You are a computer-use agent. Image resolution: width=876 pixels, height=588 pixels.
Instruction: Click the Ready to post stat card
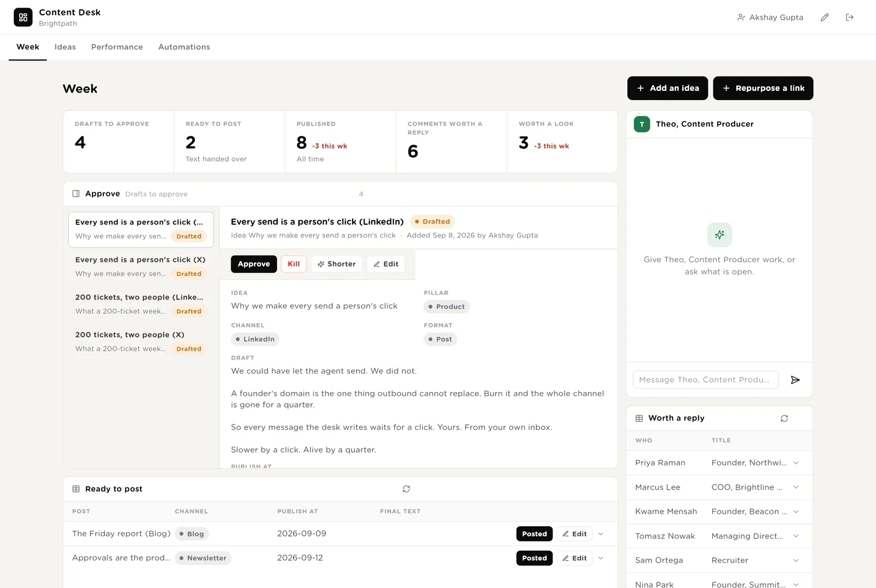click(x=229, y=142)
